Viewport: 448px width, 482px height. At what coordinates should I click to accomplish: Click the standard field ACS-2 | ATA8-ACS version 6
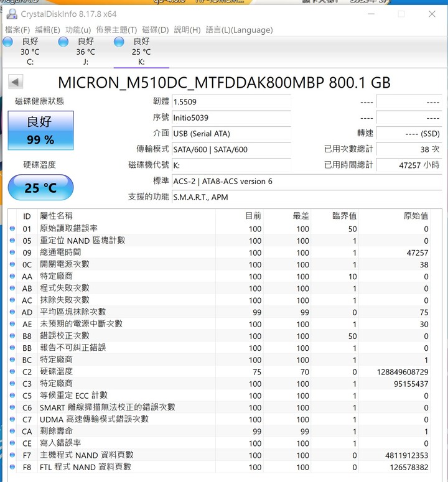coord(307,182)
